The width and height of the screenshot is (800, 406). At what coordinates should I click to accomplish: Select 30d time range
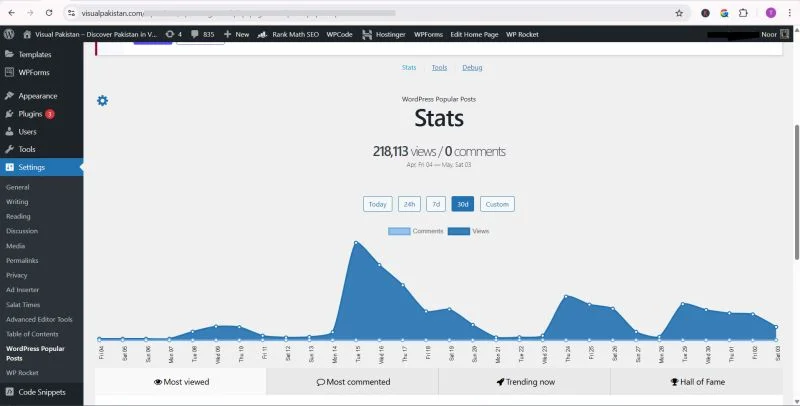click(462, 204)
